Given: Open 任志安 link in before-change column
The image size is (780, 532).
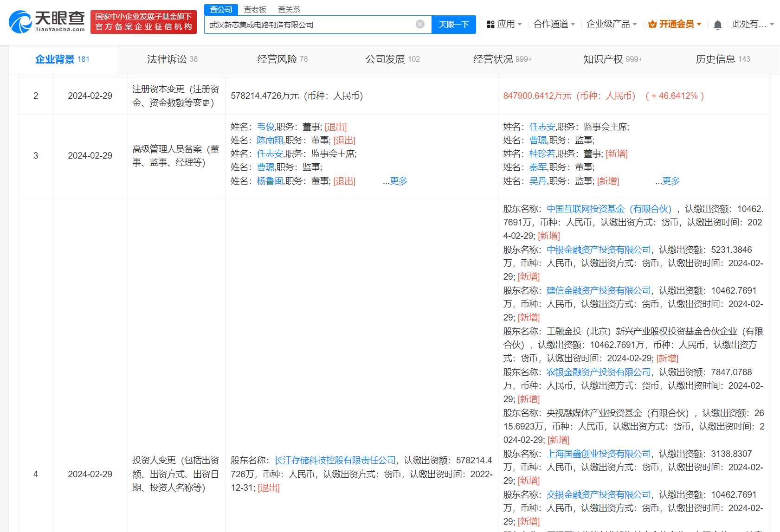Looking at the screenshot, I should (x=270, y=154).
